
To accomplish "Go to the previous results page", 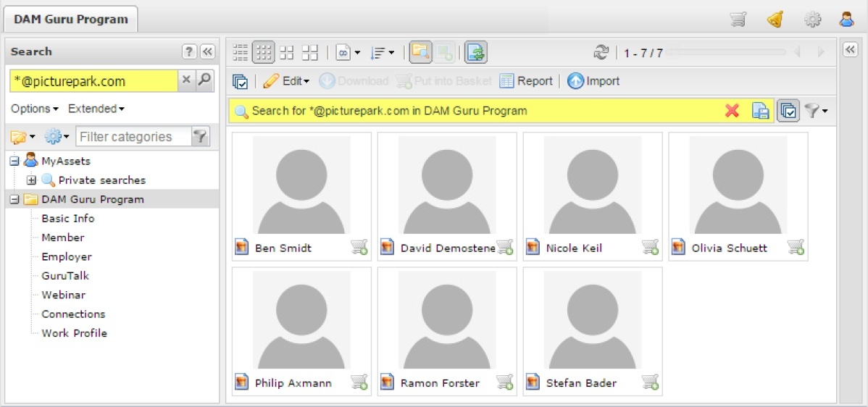I will [798, 53].
